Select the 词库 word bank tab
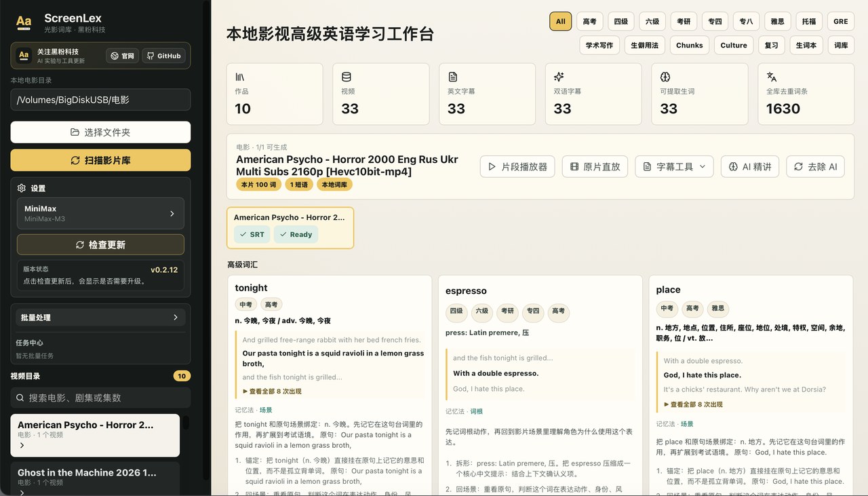This screenshot has width=868, height=496. click(841, 45)
